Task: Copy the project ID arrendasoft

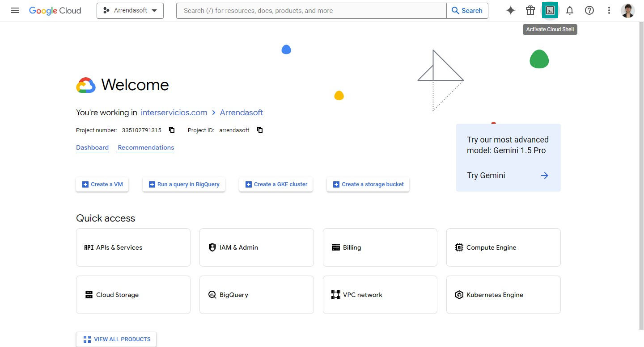Action: click(x=260, y=130)
